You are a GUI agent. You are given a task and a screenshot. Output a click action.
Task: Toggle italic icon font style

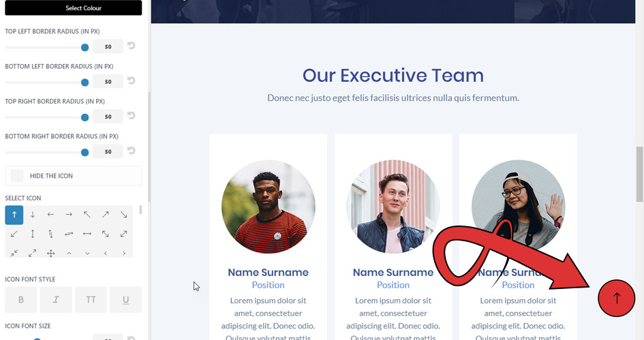pos(56,300)
